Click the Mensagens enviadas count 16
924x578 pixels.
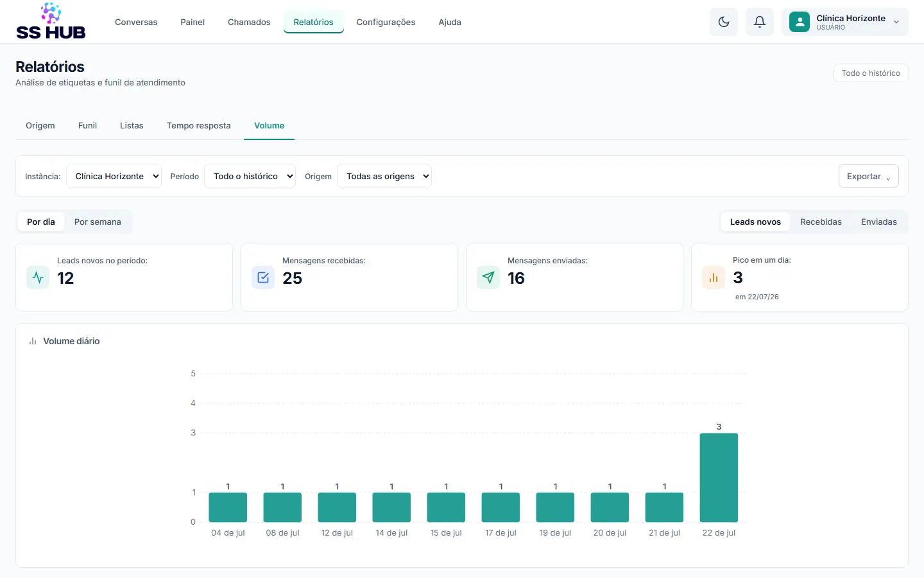pyautogui.click(x=517, y=278)
